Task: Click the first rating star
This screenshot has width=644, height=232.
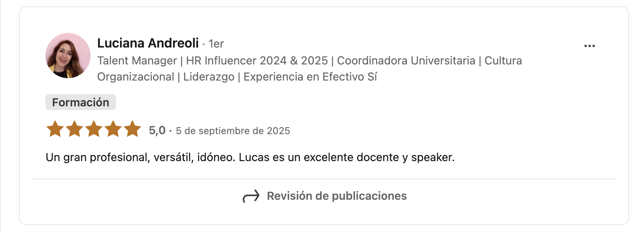Action: coord(55,129)
